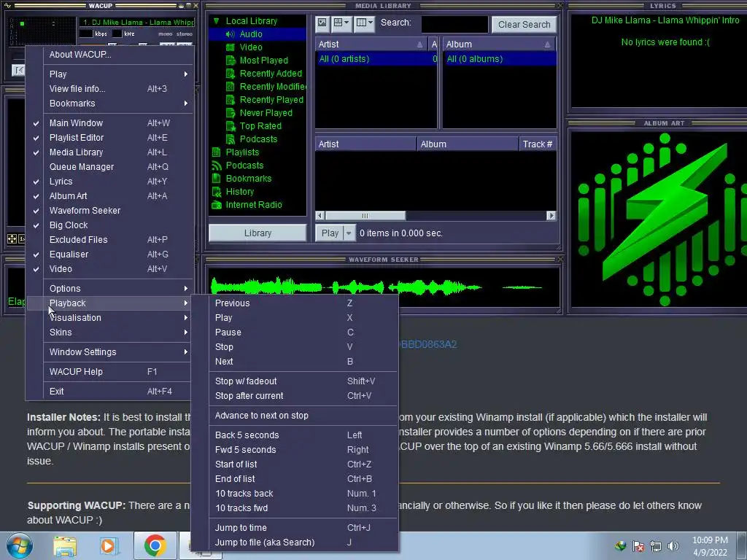Toggle Album Art window entry

[110, 196]
